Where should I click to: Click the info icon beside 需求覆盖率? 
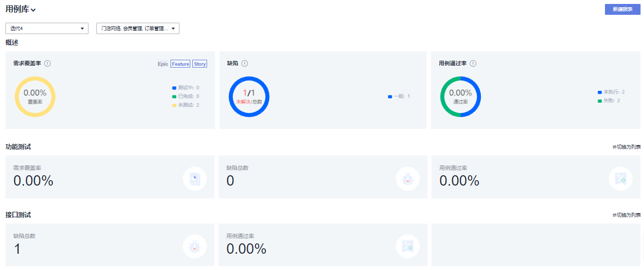tap(47, 64)
